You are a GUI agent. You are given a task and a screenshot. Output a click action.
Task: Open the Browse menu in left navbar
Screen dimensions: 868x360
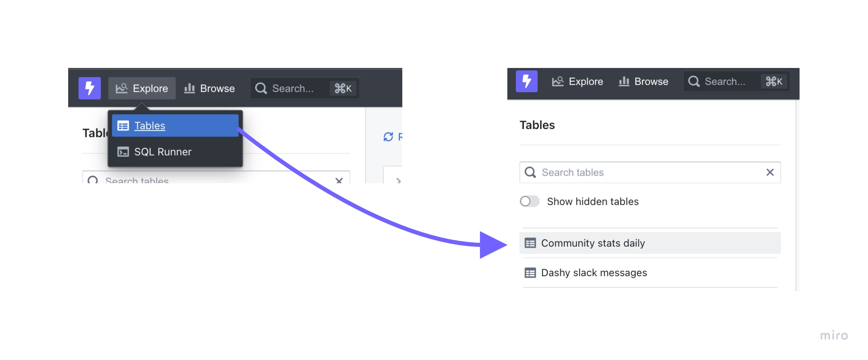coord(209,88)
